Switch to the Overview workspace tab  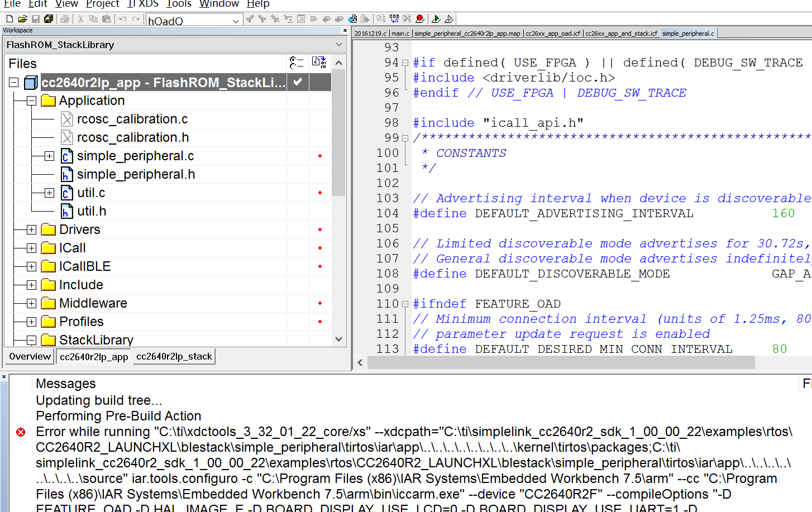pyautogui.click(x=30, y=356)
